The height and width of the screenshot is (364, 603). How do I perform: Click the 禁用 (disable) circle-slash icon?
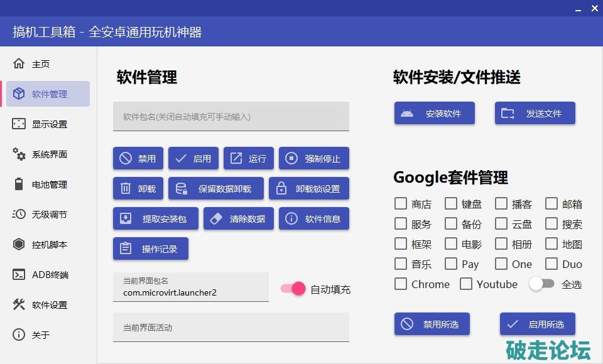click(x=126, y=159)
